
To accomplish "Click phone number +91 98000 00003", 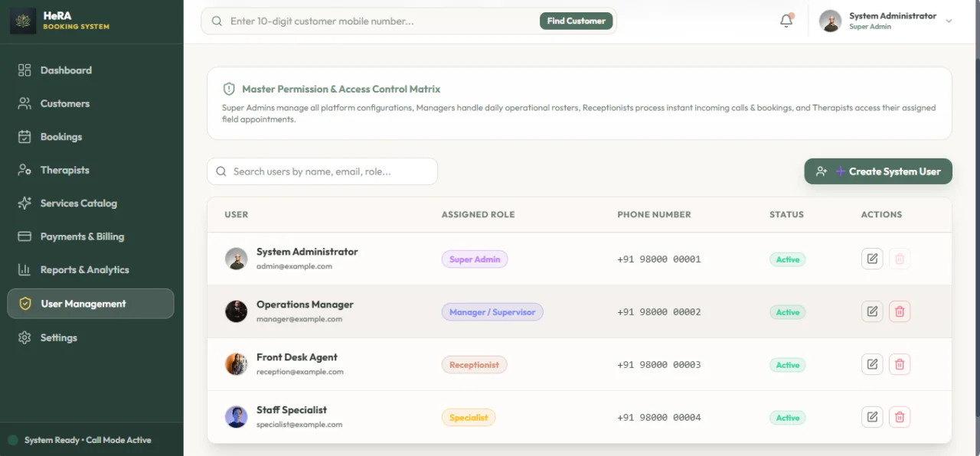I will pos(659,365).
